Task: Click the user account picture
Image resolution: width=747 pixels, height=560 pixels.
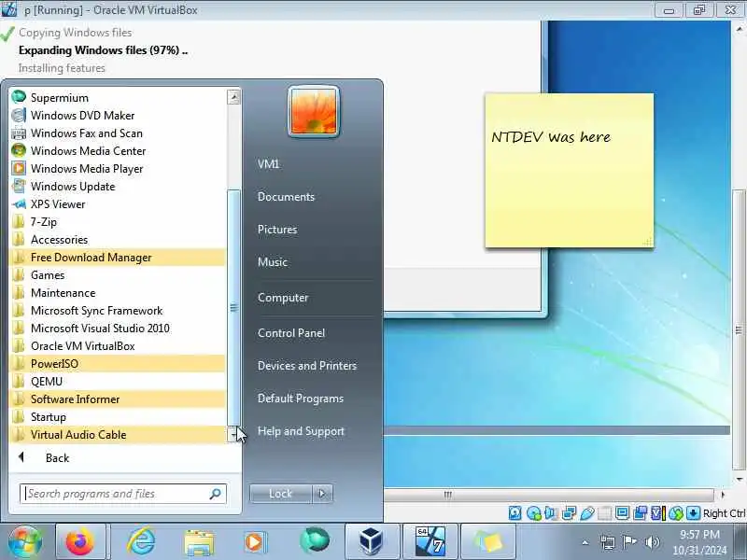Action: [x=314, y=112]
